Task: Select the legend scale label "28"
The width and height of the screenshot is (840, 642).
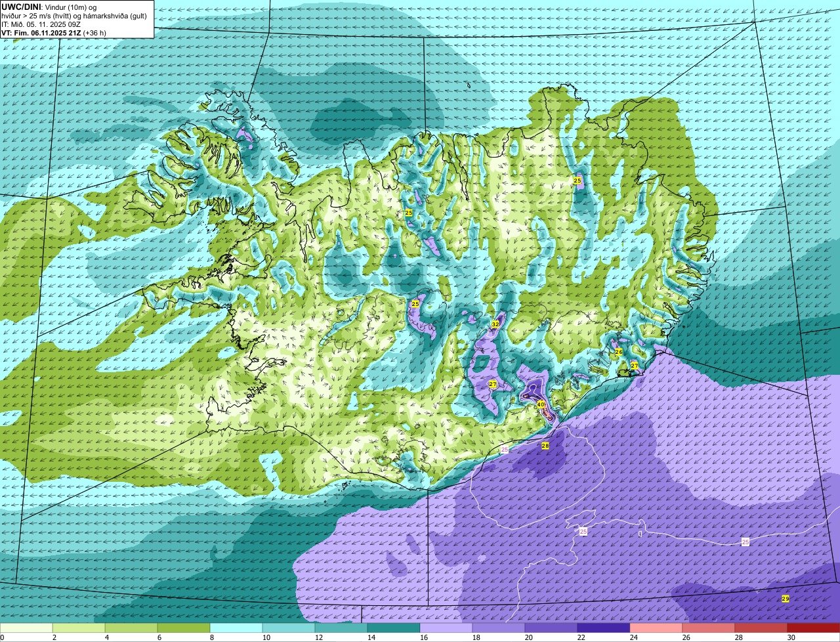Action: tap(738, 637)
